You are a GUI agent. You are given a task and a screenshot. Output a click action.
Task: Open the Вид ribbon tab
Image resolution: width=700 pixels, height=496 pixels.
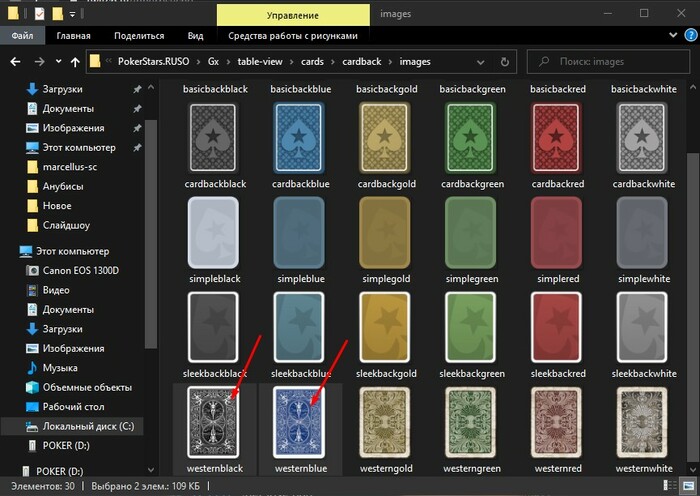[x=195, y=36]
